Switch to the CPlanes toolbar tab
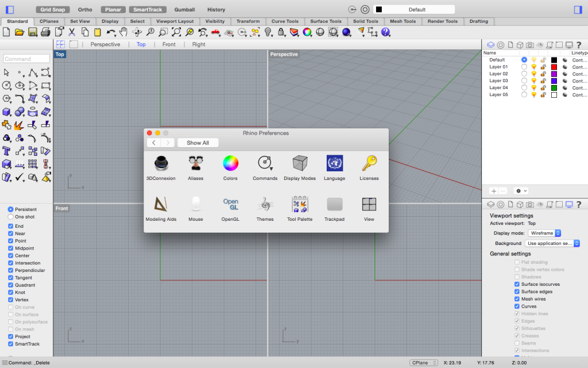This screenshot has width=588, height=368. pyautogui.click(x=49, y=21)
